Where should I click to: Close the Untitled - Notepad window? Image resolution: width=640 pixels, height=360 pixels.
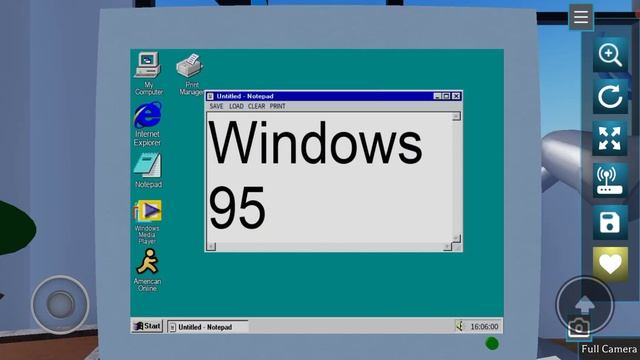tap(456, 96)
